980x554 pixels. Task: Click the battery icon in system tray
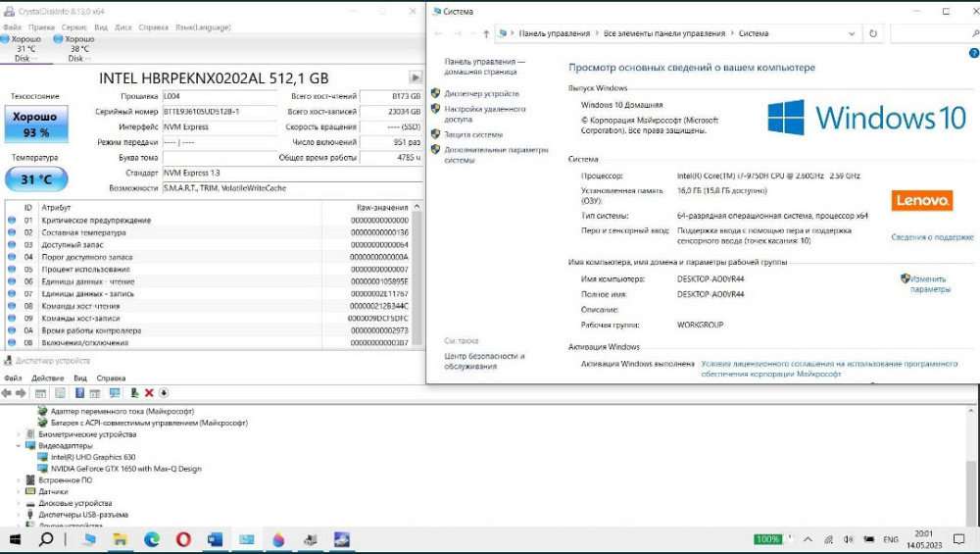pyautogui.click(x=868, y=539)
